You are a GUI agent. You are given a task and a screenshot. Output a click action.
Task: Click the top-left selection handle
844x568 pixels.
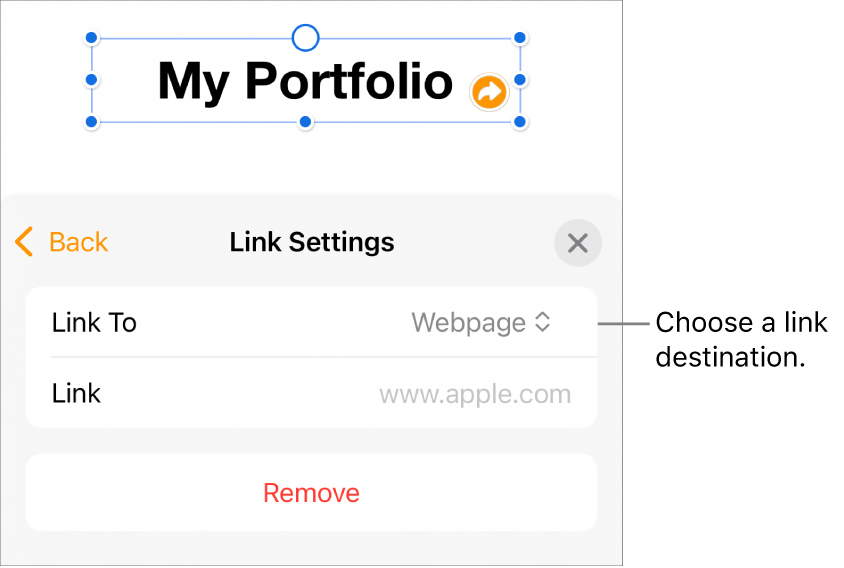[x=91, y=39]
